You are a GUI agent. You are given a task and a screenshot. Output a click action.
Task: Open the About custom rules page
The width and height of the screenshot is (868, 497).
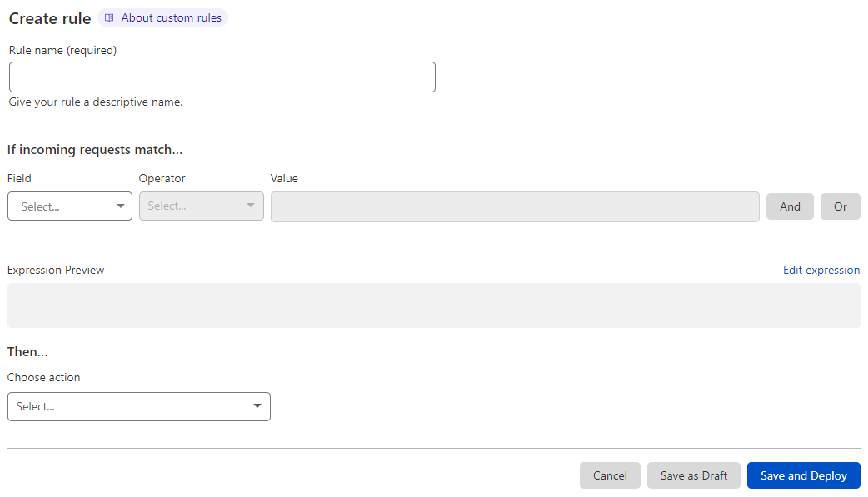click(x=170, y=17)
